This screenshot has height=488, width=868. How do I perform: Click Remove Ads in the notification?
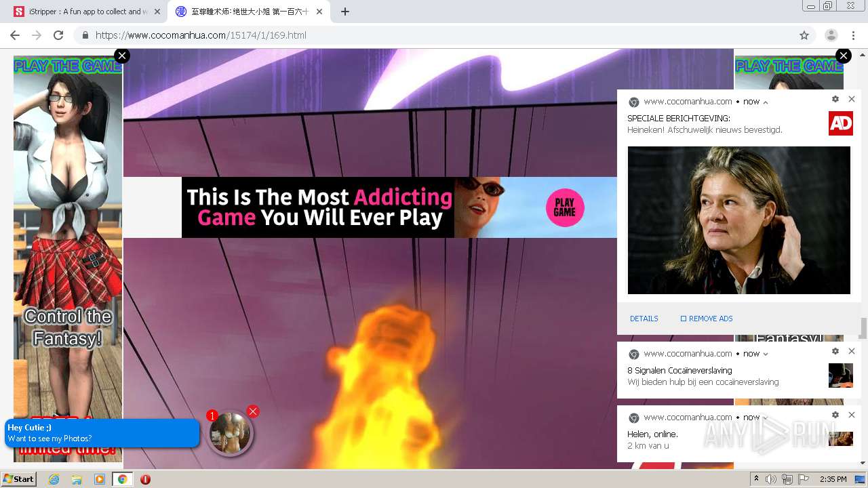(707, 319)
